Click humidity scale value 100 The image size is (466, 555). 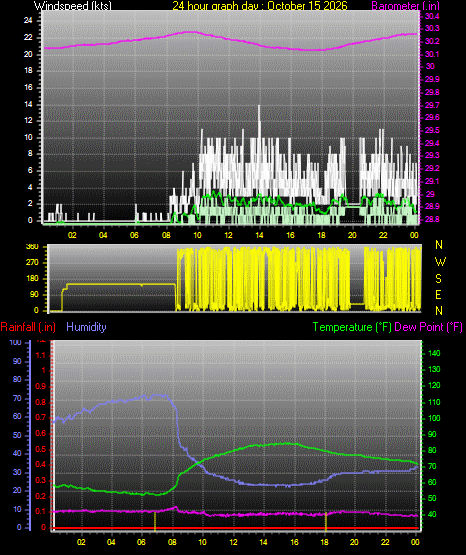(x=16, y=343)
